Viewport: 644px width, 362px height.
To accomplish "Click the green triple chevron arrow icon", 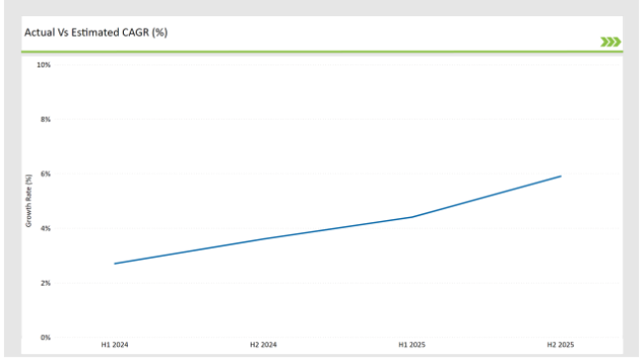I will click(x=610, y=42).
